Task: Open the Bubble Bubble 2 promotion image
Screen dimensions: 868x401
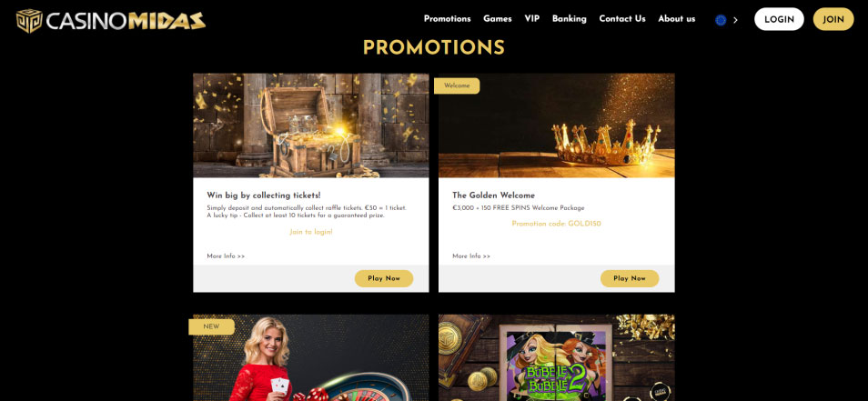Action: 556,358
